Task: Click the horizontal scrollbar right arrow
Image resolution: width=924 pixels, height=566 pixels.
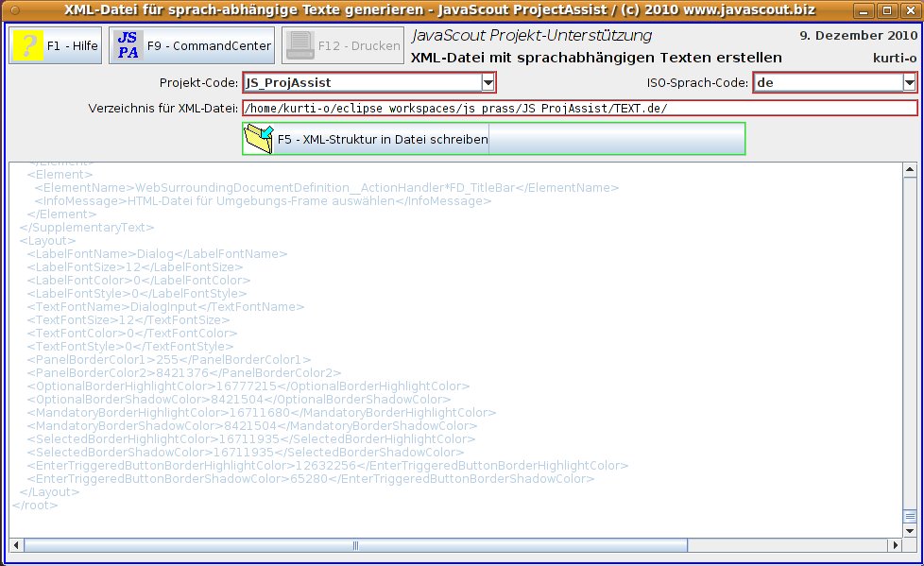Action: (x=894, y=545)
